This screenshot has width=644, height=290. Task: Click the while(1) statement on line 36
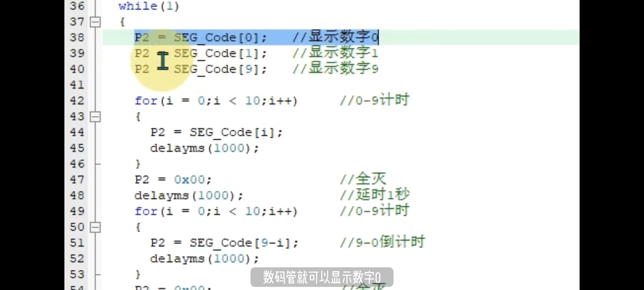coord(149,6)
